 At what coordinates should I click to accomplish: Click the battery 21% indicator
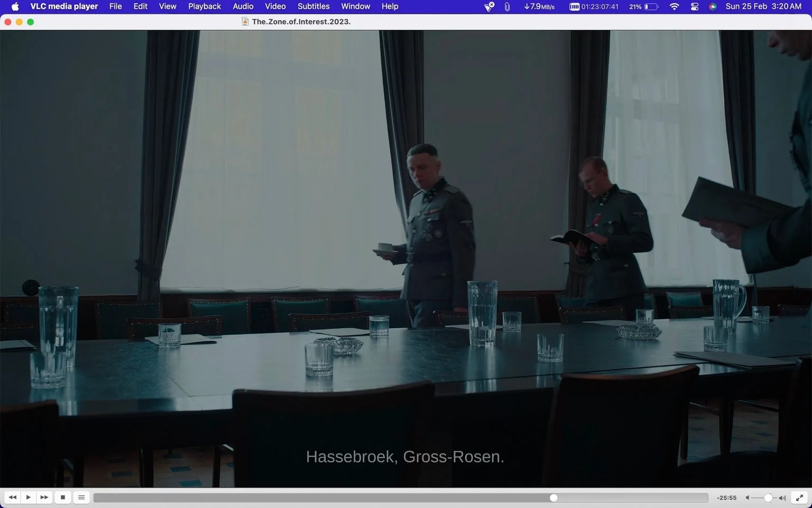click(643, 6)
